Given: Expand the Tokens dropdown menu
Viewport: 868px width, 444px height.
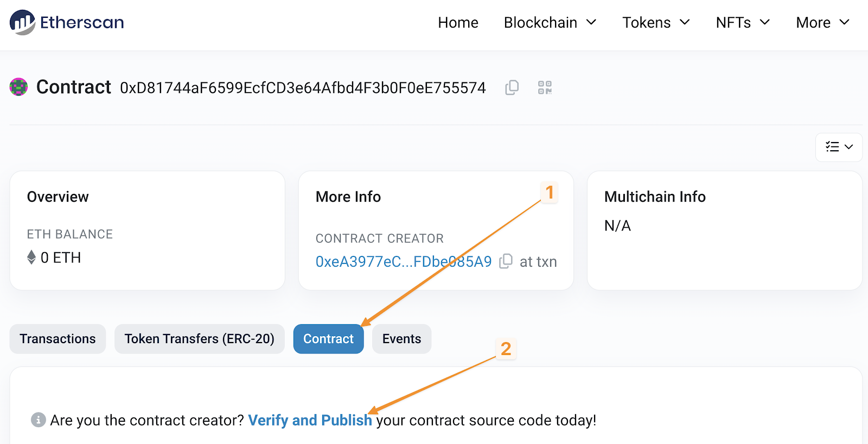Looking at the screenshot, I should (655, 23).
